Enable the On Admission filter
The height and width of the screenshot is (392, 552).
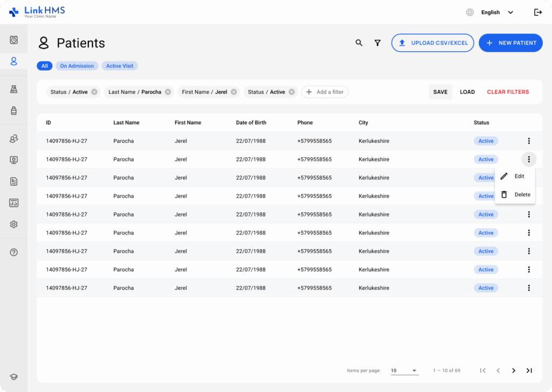tap(77, 65)
